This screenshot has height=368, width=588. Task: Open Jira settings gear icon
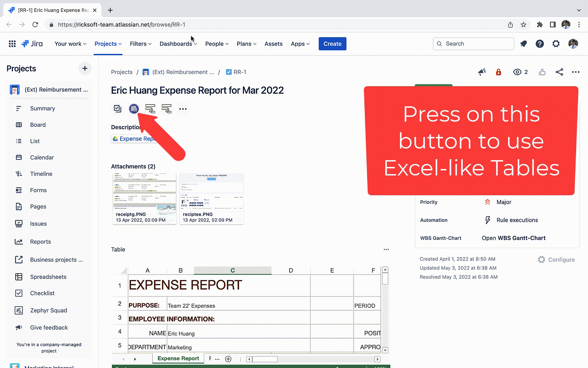(x=556, y=44)
